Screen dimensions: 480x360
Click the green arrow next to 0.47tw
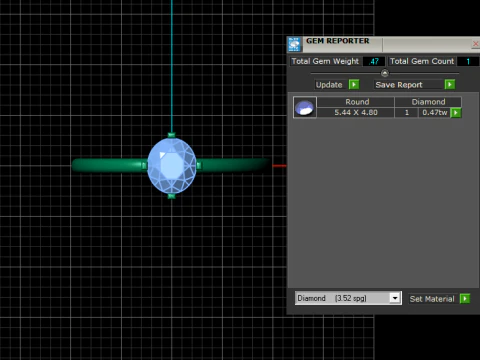tap(456, 113)
